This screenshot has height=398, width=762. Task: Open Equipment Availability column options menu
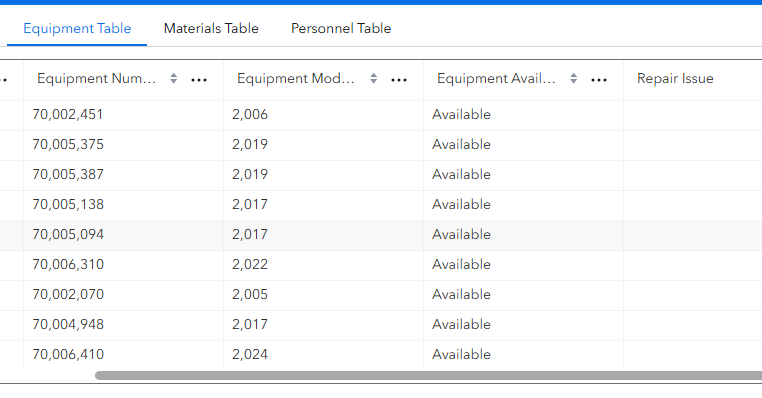click(x=599, y=80)
